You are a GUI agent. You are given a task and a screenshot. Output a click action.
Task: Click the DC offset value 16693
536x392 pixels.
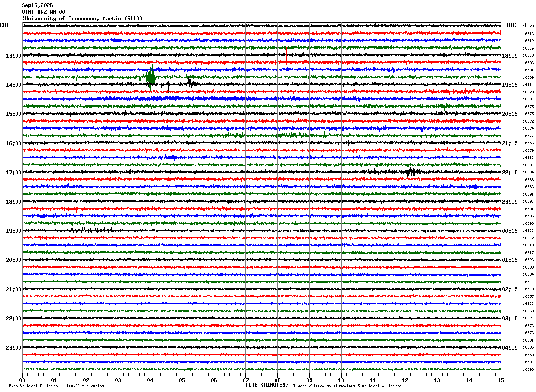coord(528,369)
